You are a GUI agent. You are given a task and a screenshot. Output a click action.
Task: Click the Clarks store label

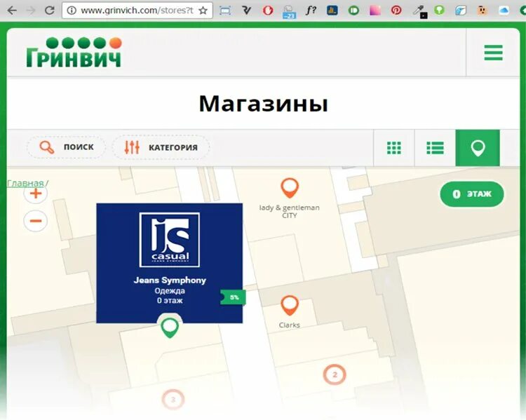point(289,325)
